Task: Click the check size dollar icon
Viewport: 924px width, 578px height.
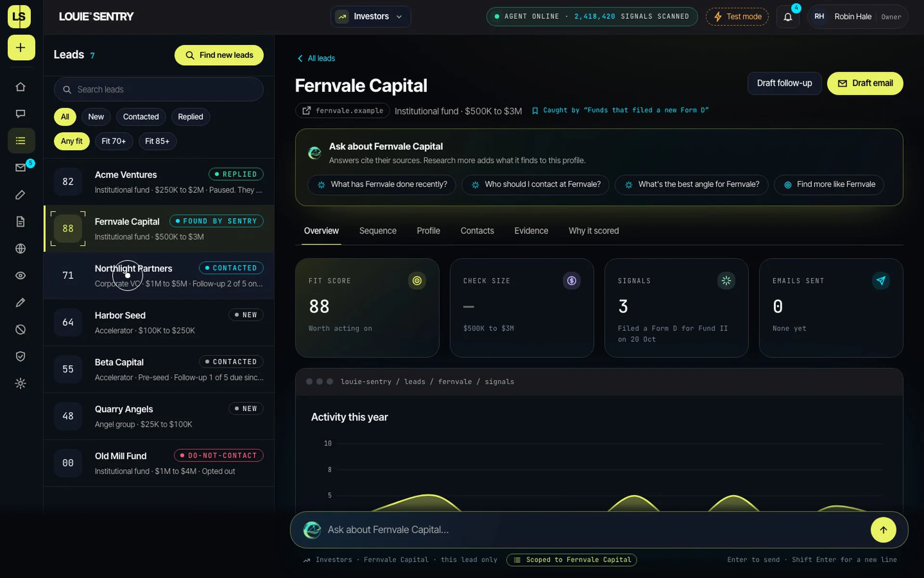Action: tap(571, 280)
